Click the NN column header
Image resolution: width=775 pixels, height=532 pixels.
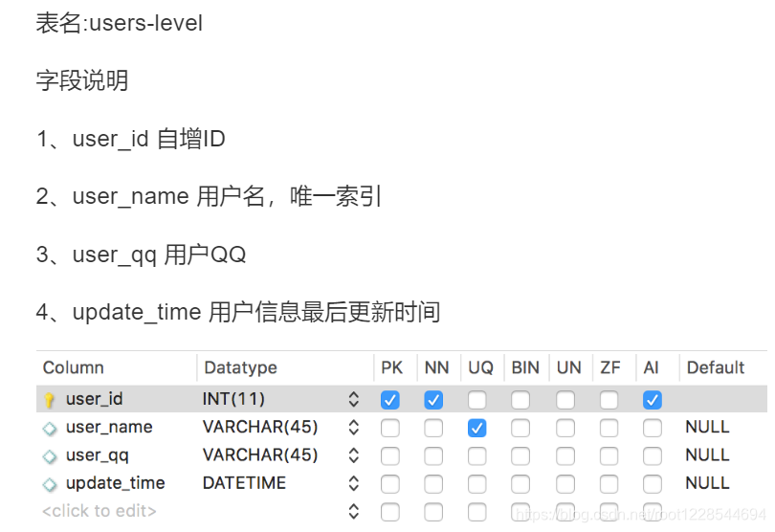coord(436,367)
